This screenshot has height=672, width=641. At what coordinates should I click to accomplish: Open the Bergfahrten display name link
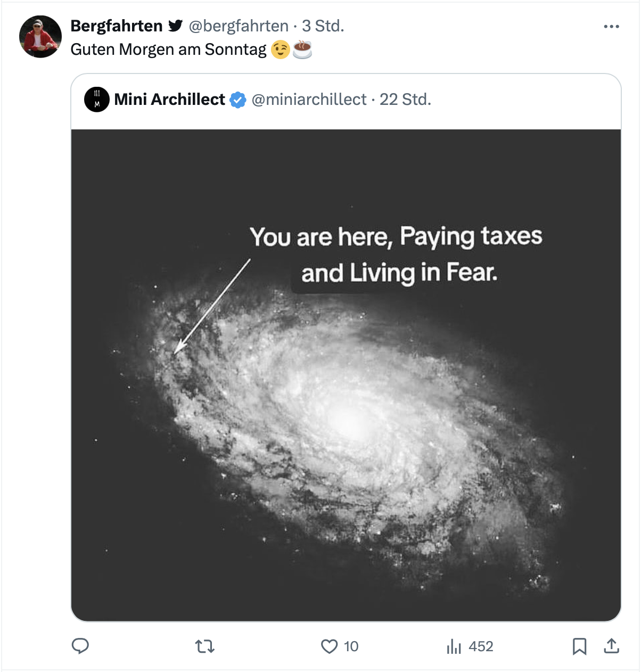[117, 26]
